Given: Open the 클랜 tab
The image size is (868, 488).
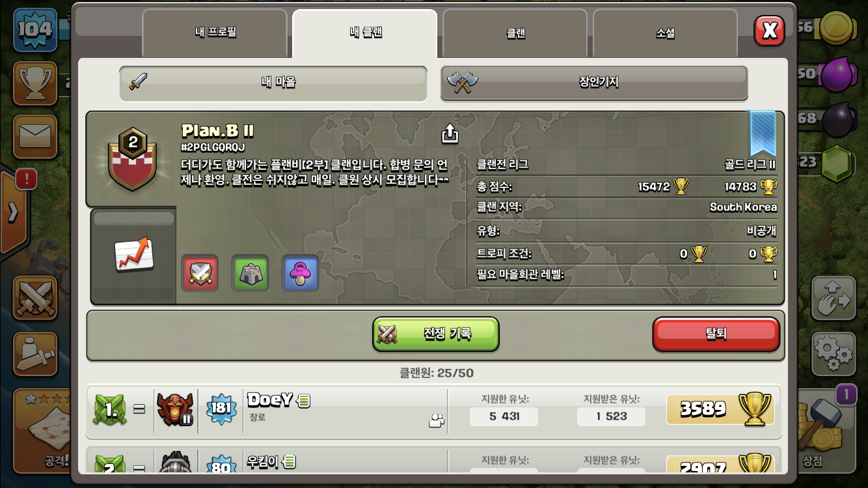Looking at the screenshot, I should pos(515,33).
